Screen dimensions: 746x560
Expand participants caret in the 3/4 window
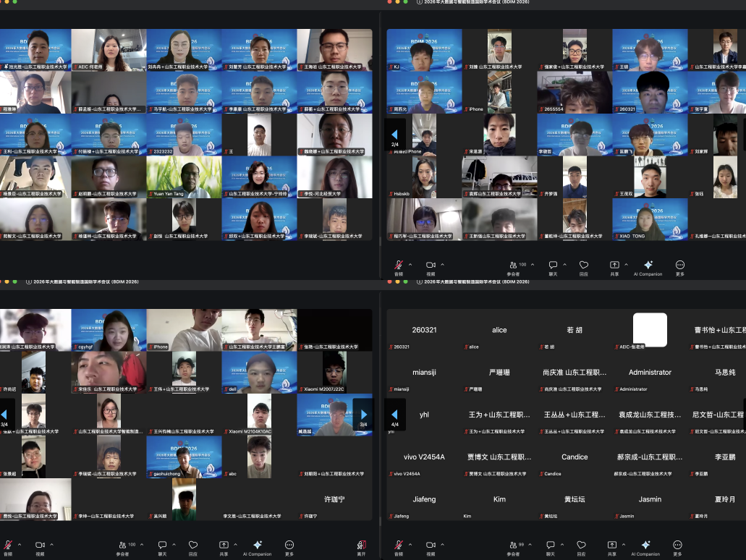[142, 545]
